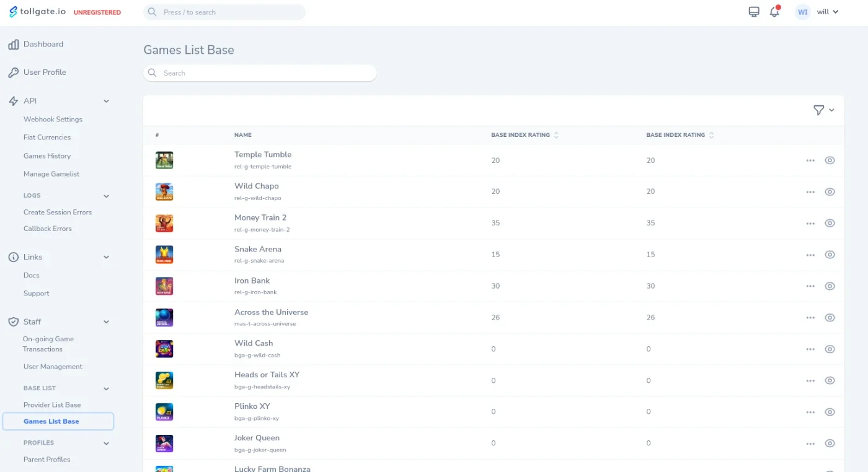Screen dimensions: 868x472
Task: Toggle eye icon for Wild Chapo
Action: [x=830, y=192]
